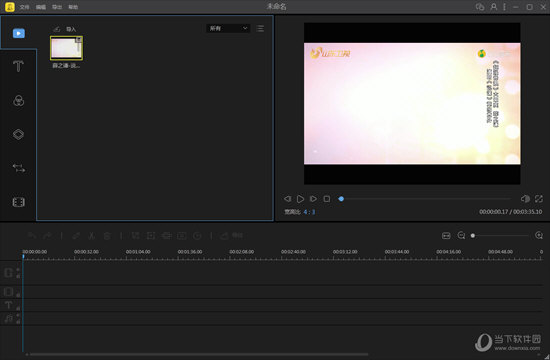
Task: Open the media list view options menu
Action: tap(260, 28)
